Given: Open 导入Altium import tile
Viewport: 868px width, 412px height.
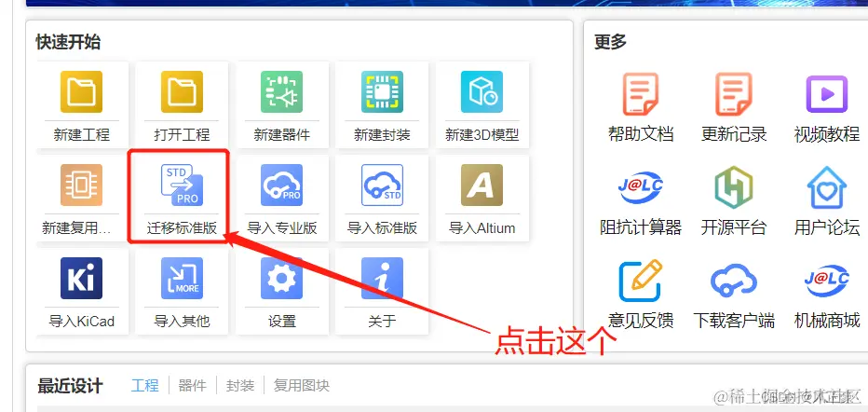Looking at the screenshot, I should point(482,198).
